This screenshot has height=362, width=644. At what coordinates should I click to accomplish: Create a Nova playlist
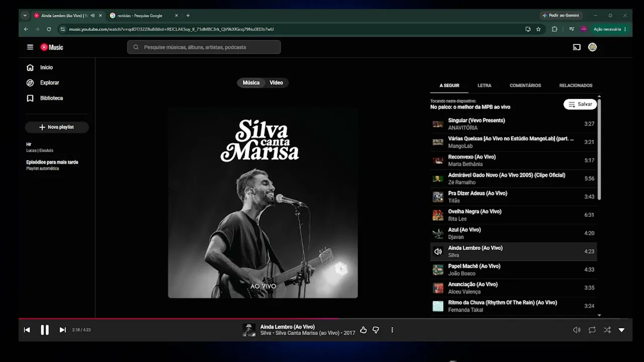tap(57, 127)
